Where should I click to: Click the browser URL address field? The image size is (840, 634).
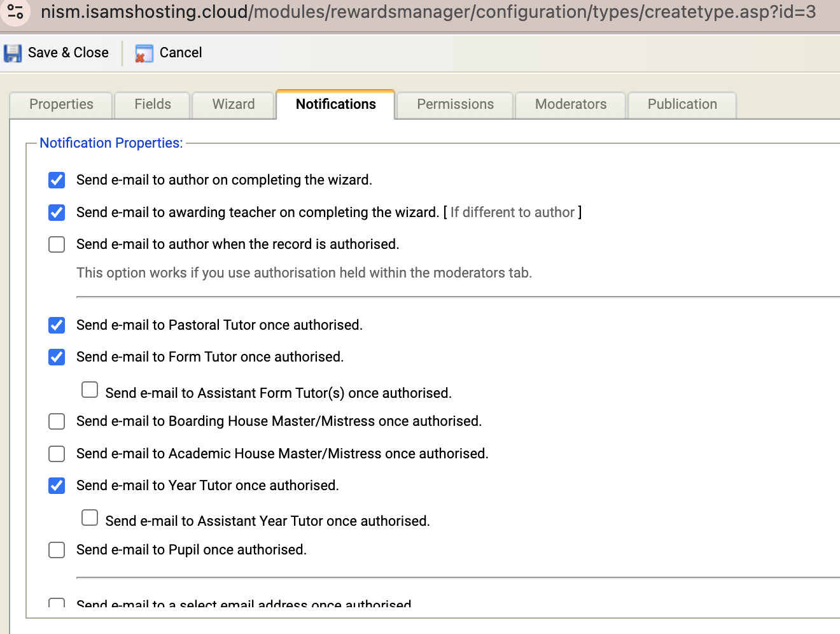point(428,11)
